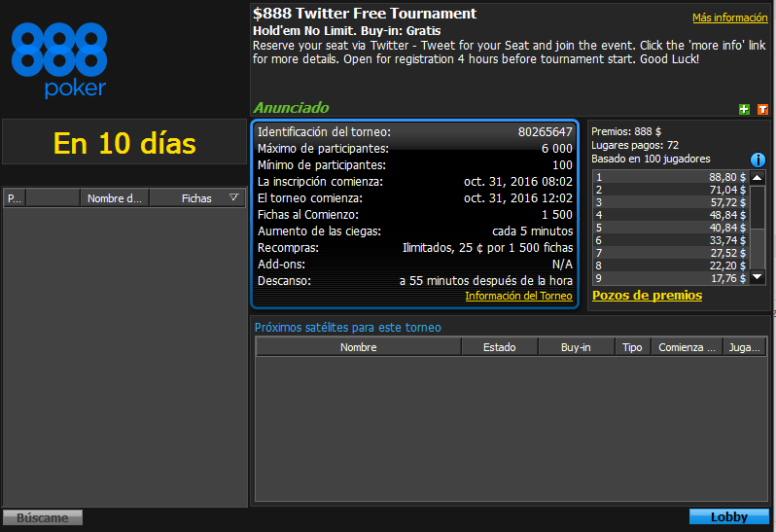
Task: Click the La inscripción comienza row
Action: [x=414, y=182]
